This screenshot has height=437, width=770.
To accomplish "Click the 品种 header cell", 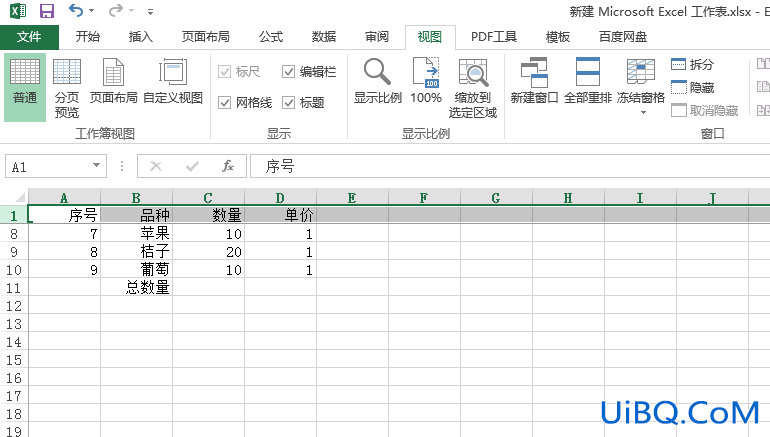I will (137, 215).
